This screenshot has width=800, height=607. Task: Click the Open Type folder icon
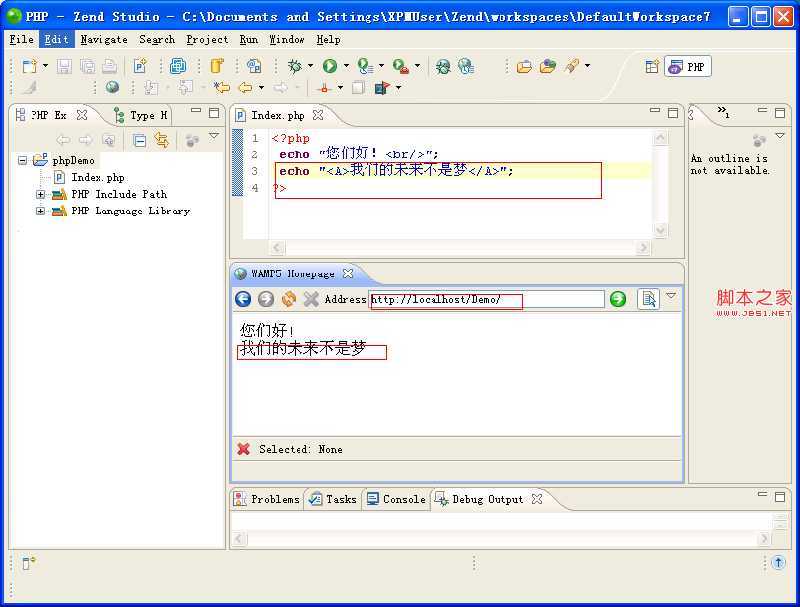(524, 66)
